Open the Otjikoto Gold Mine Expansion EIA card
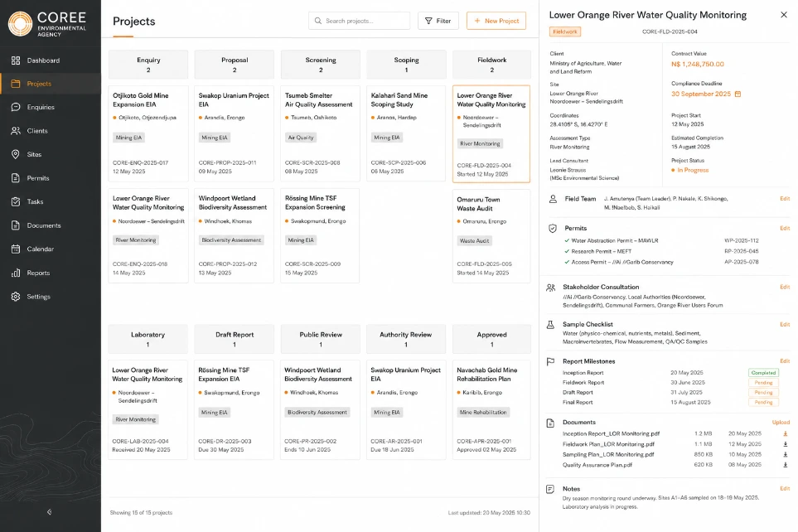The width and height of the screenshot is (798, 532). click(x=148, y=134)
